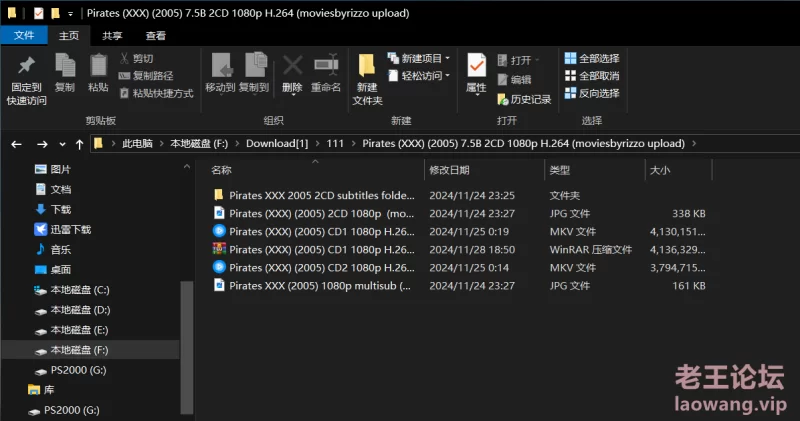The height and width of the screenshot is (421, 800).
Task: Click the Back navigation arrow
Action: (x=16, y=144)
